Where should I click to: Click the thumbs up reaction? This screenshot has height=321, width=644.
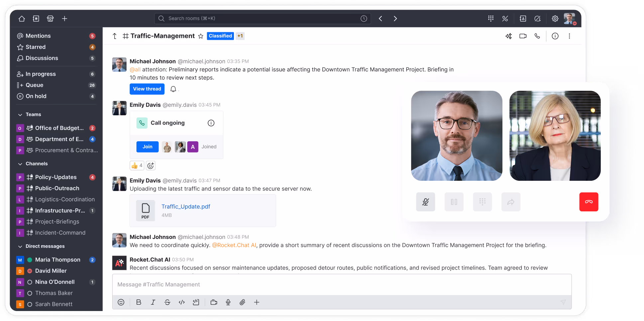click(x=137, y=165)
